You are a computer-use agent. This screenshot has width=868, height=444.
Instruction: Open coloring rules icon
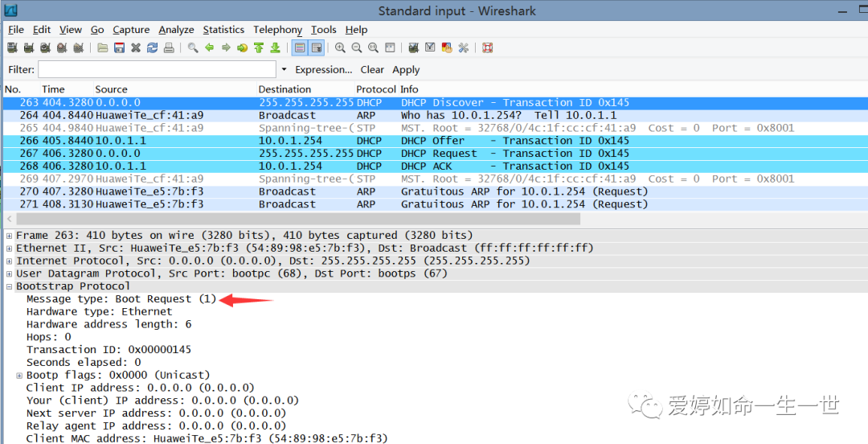[x=447, y=48]
